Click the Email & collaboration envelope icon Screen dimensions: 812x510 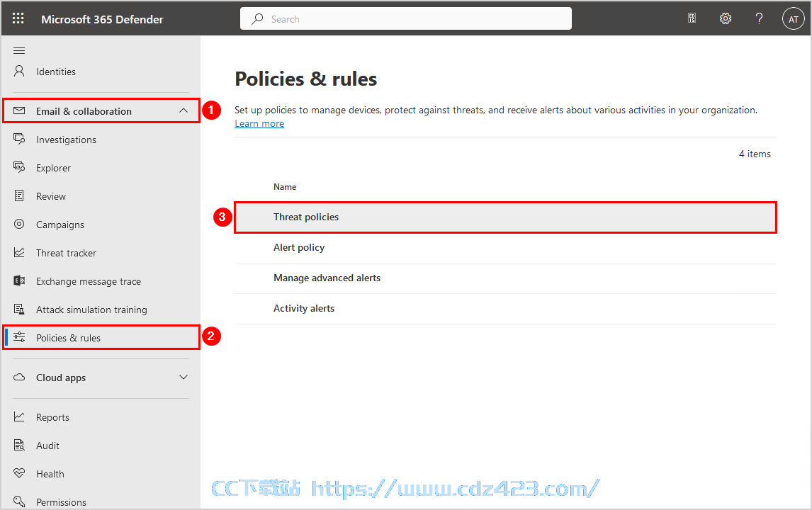19,110
